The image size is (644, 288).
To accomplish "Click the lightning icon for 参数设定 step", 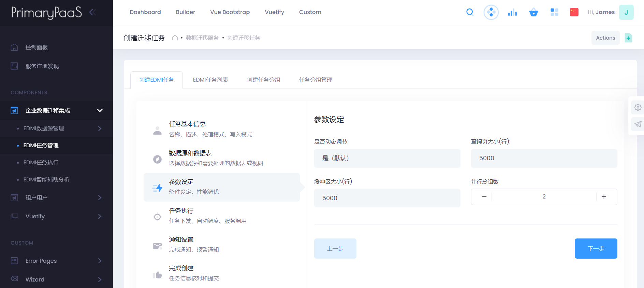I will tap(157, 188).
